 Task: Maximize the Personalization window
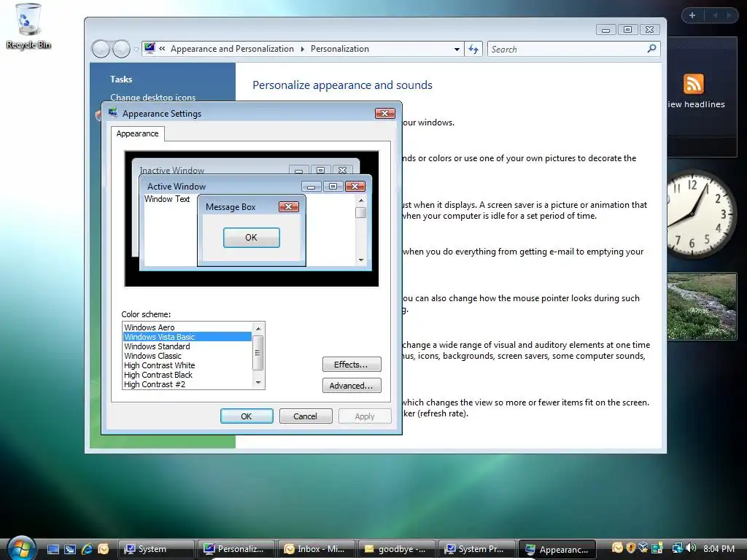(627, 29)
